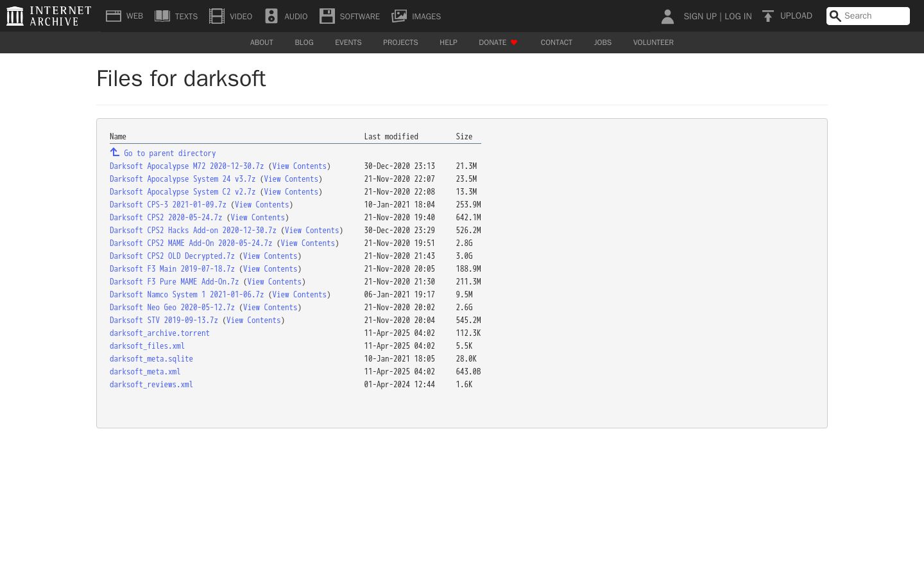This screenshot has width=924, height=578.
Task: Click the Sign Up link
Action: 700,16
